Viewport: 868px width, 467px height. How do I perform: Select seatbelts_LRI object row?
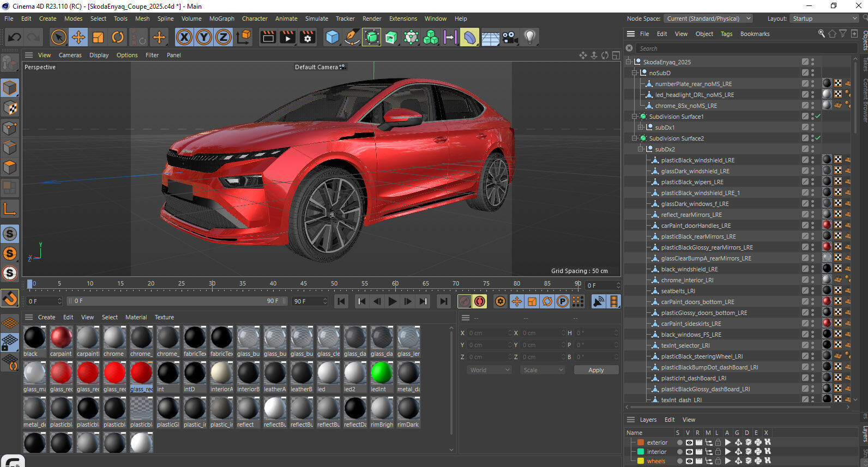(678, 291)
